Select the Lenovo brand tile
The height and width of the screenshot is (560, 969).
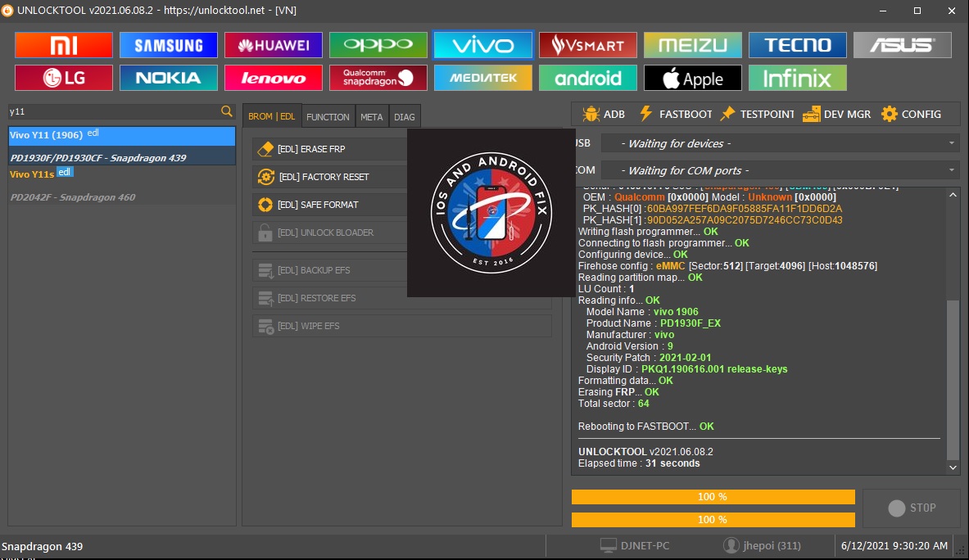[273, 78]
